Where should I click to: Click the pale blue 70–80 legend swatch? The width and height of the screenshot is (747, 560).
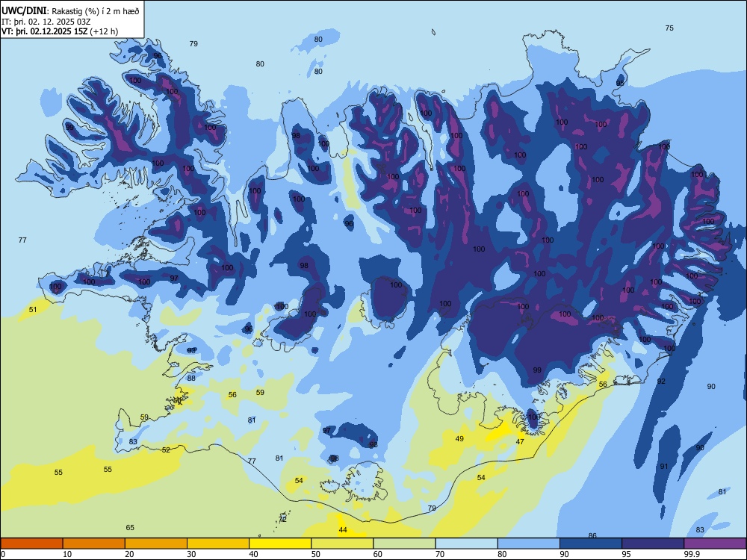tap(466, 544)
